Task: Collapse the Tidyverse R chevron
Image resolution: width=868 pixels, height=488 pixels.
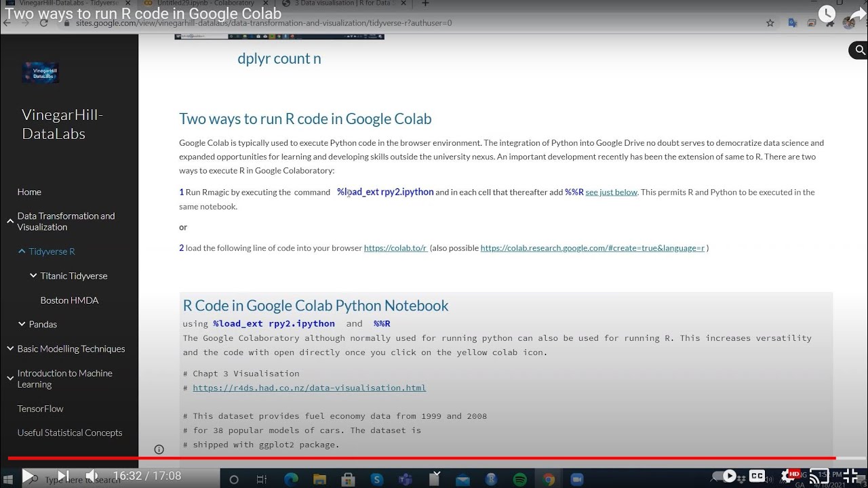Action: 22,251
